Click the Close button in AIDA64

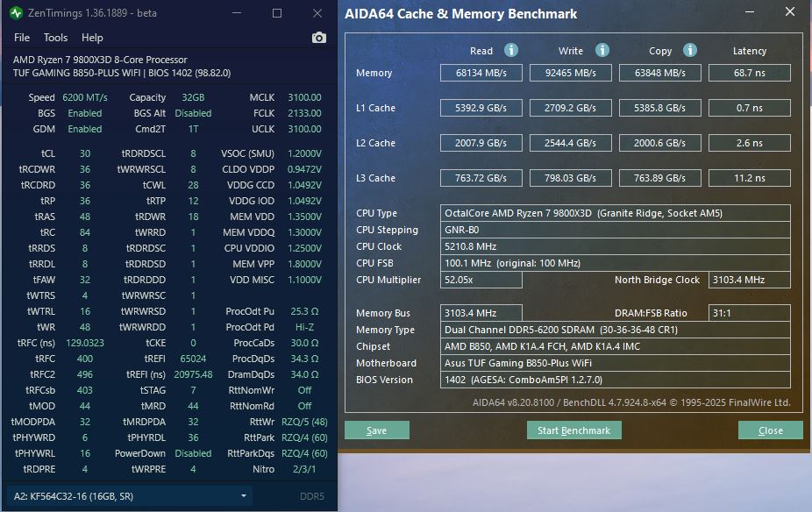coord(770,430)
